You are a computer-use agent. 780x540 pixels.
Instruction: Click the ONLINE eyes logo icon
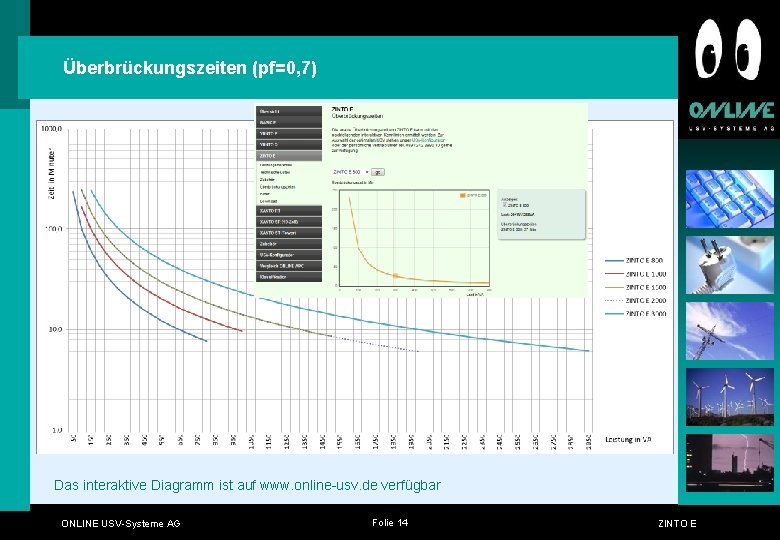[x=728, y=49]
